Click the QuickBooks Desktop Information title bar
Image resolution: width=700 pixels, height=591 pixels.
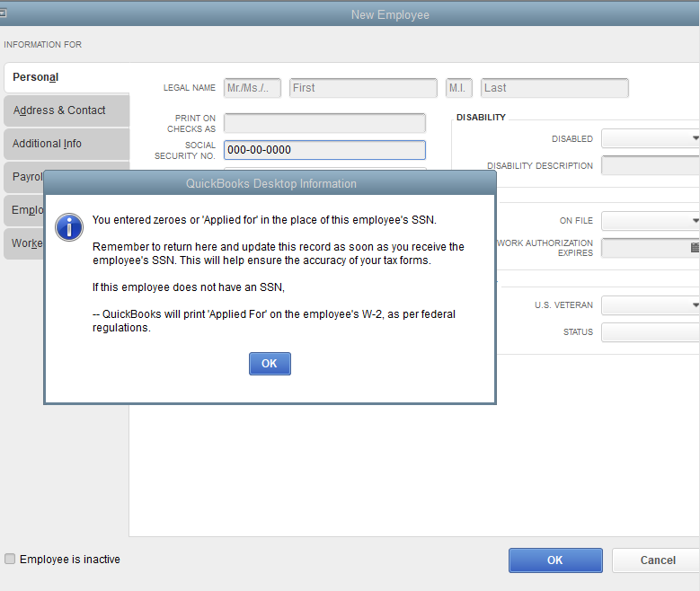click(270, 183)
